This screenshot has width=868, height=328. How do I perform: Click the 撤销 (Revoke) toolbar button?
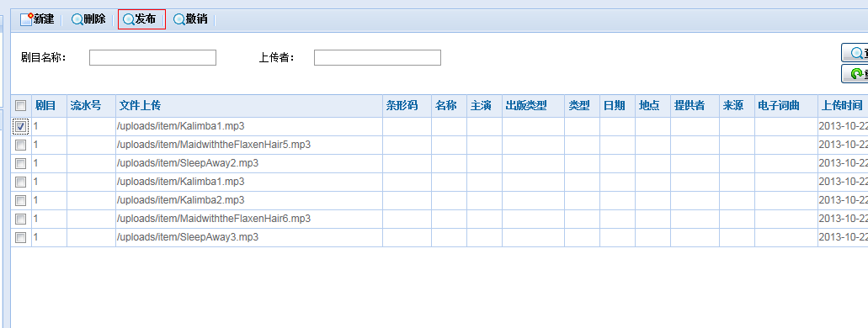click(190, 19)
